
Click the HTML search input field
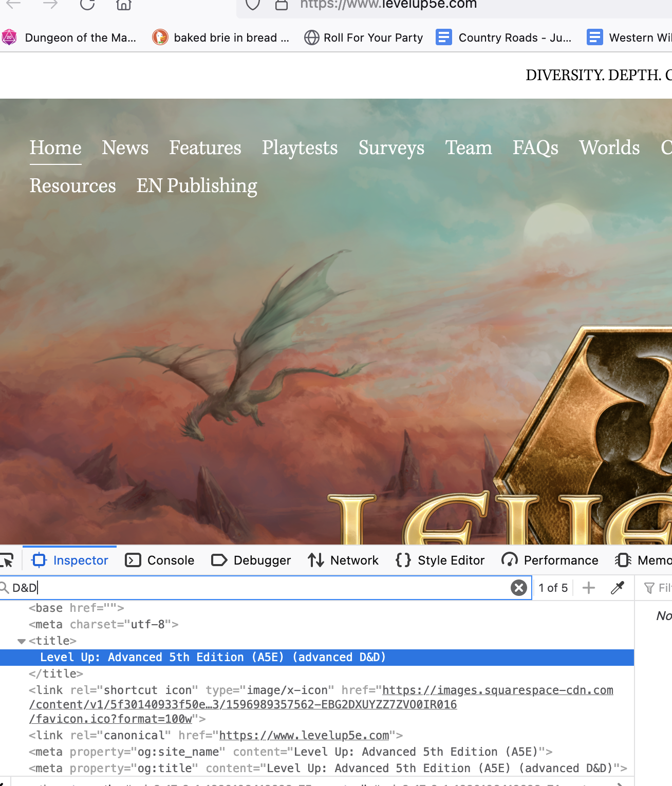[x=257, y=588]
